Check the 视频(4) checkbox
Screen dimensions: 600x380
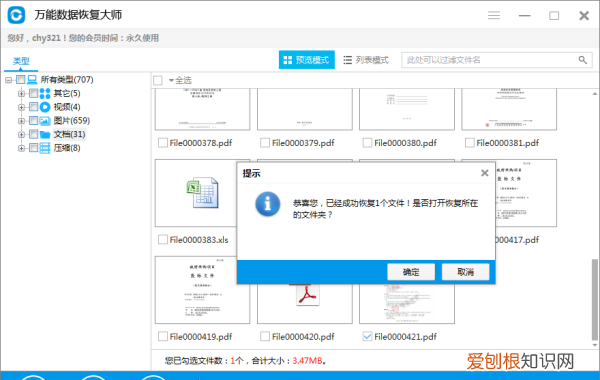pos(33,107)
